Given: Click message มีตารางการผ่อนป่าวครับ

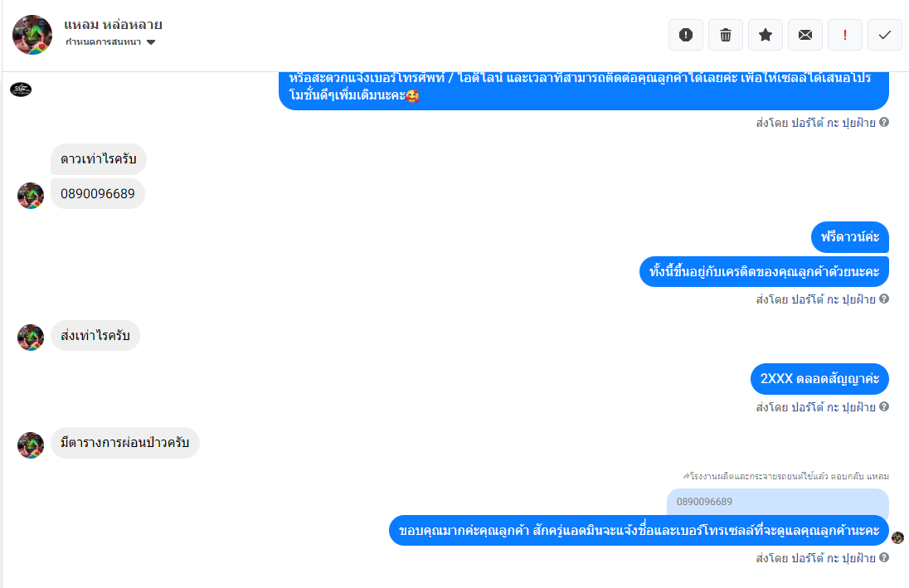Looking at the screenshot, I should click(x=124, y=443).
